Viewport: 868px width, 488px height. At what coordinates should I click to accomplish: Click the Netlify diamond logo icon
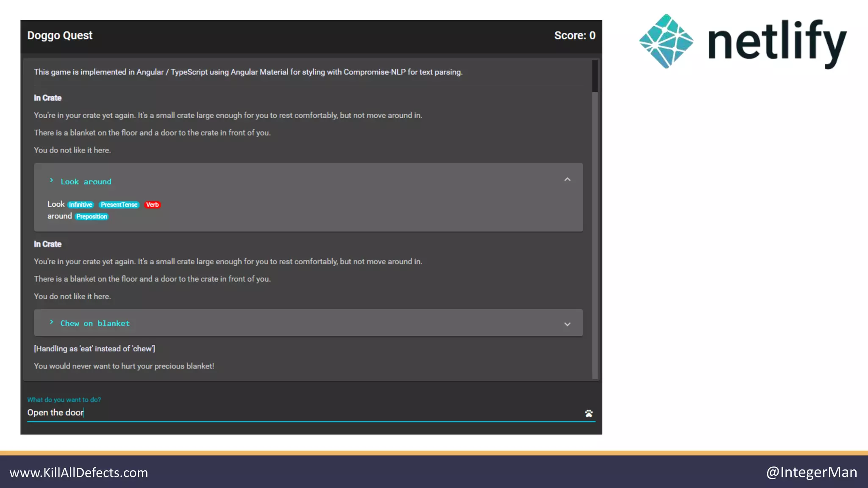pyautogui.click(x=666, y=42)
